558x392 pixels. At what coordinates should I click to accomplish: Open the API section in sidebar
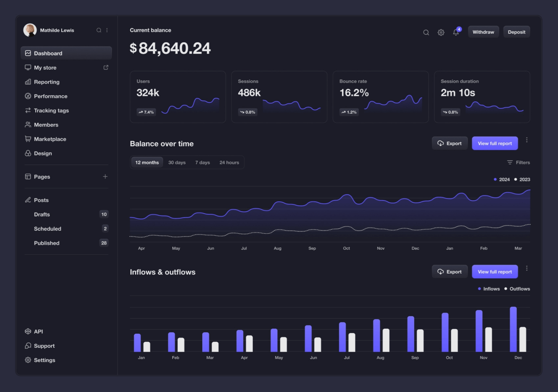point(38,331)
